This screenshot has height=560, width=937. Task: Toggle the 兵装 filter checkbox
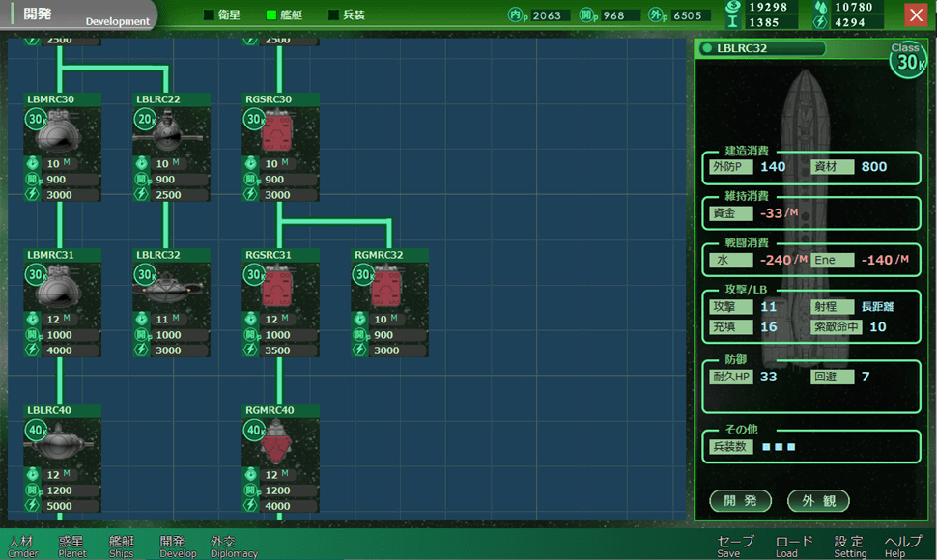pos(334,14)
